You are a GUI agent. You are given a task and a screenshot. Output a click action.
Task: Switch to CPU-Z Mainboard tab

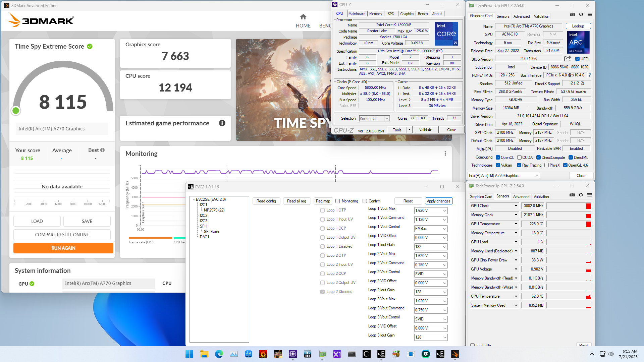(357, 14)
